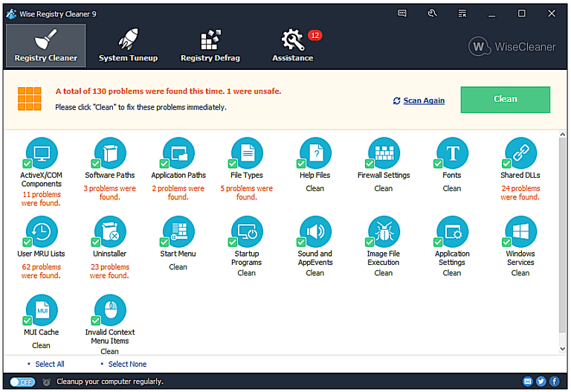Open the Image File Execution bug icon

coord(384,231)
